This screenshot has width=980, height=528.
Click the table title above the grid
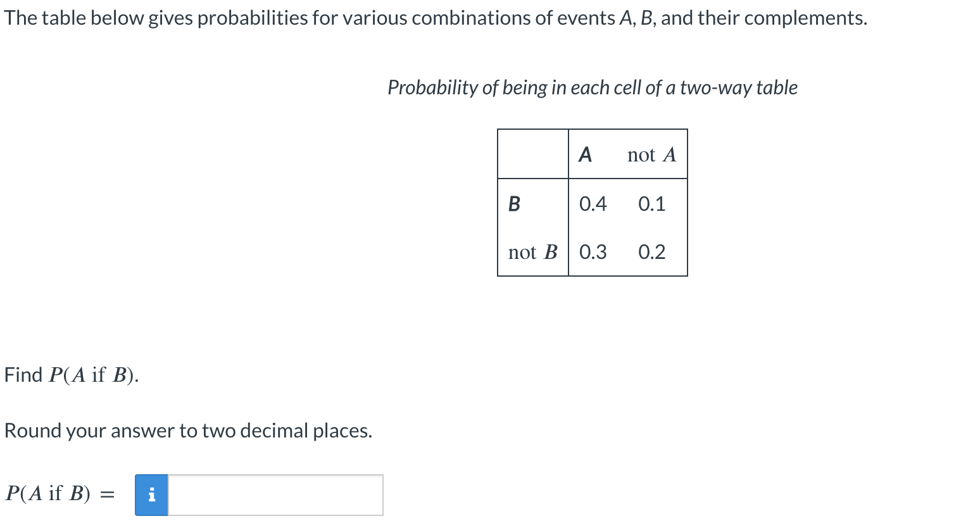[x=593, y=88]
